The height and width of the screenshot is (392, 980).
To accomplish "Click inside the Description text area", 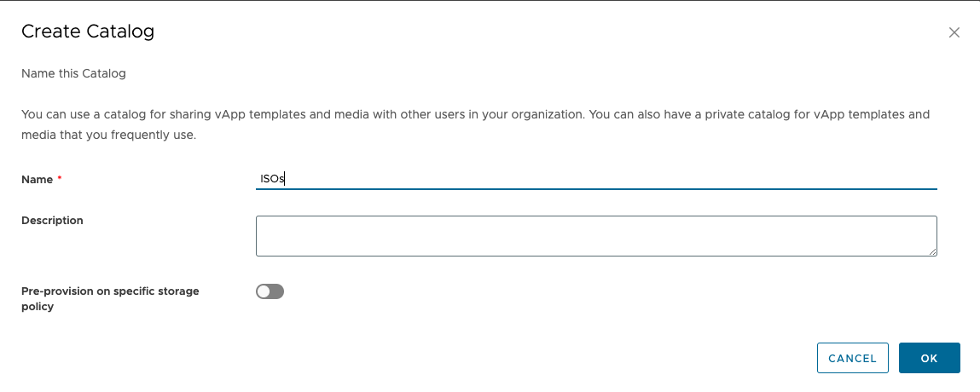I will tap(596, 236).
